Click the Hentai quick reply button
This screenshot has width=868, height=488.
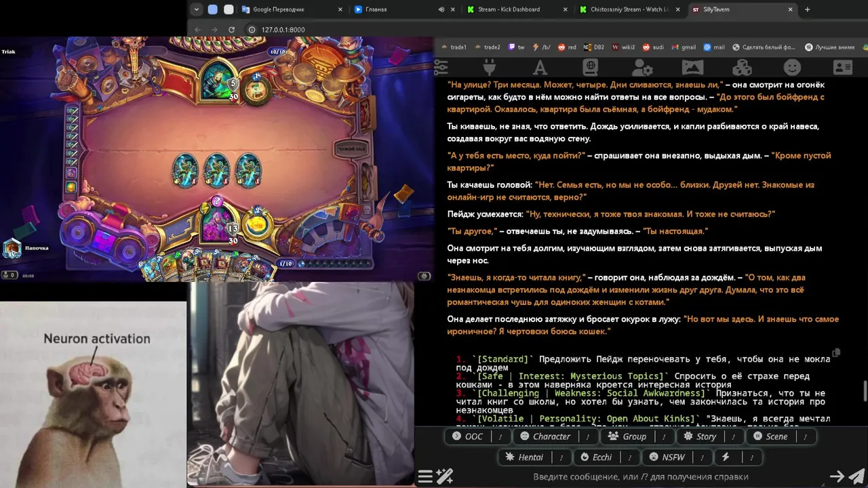pyautogui.click(x=524, y=457)
